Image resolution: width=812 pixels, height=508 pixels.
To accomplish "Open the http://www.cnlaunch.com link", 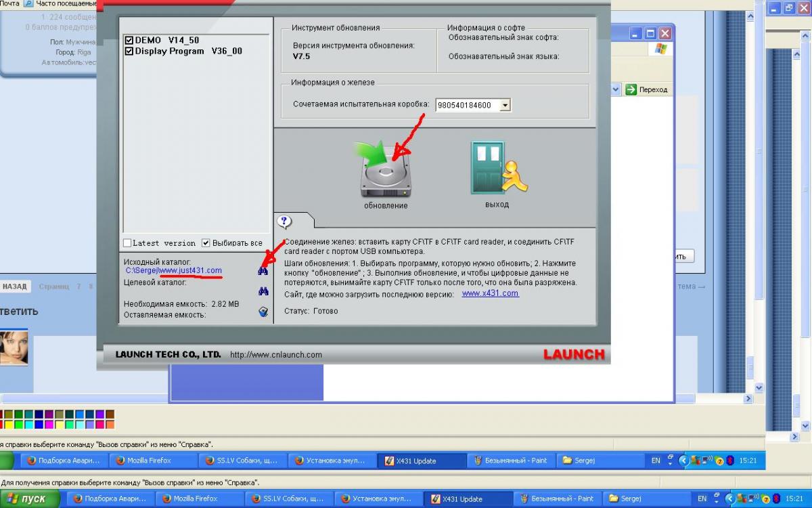I will (x=276, y=354).
